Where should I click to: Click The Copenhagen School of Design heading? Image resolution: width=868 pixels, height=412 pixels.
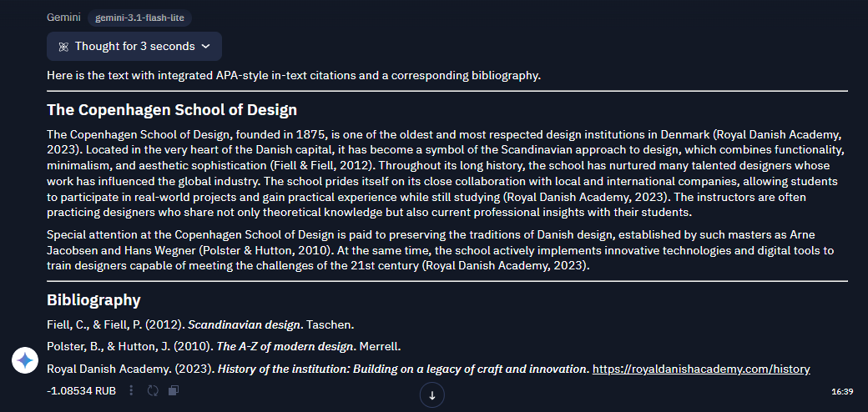click(x=172, y=109)
